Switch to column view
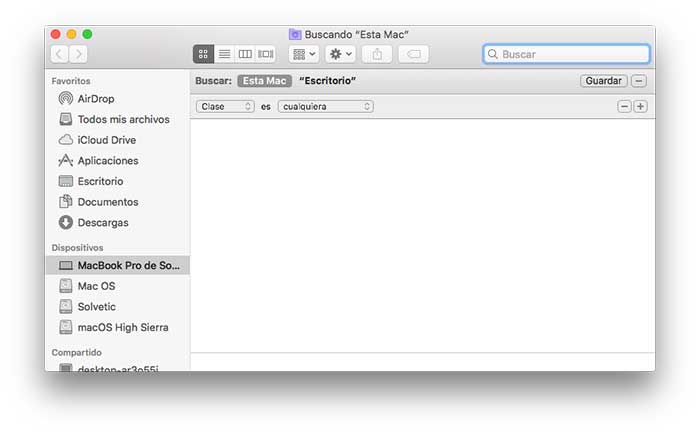Image resolution: width=700 pixels, height=435 pixels. (245, 54)
